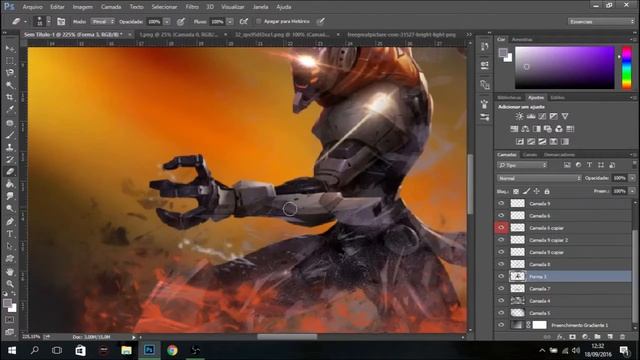Create a new layer group

pyautogui.click(x=597, y=337)
